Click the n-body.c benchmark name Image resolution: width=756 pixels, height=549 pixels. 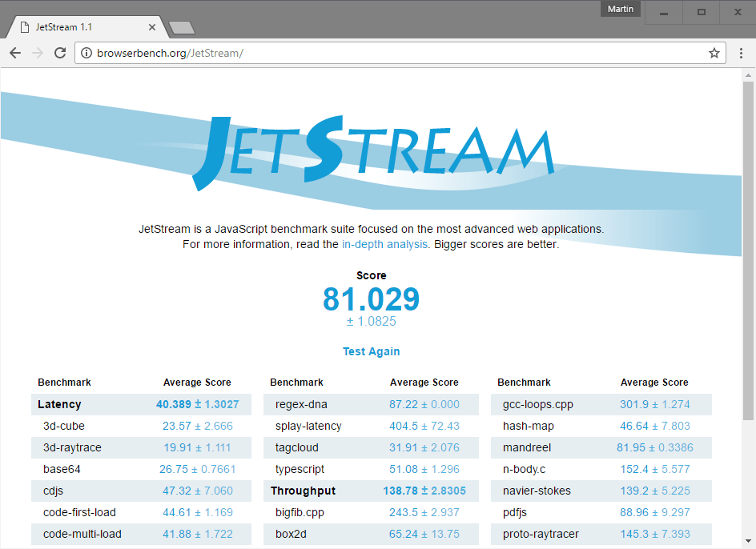pyautogui.click(x=524, y=470)
